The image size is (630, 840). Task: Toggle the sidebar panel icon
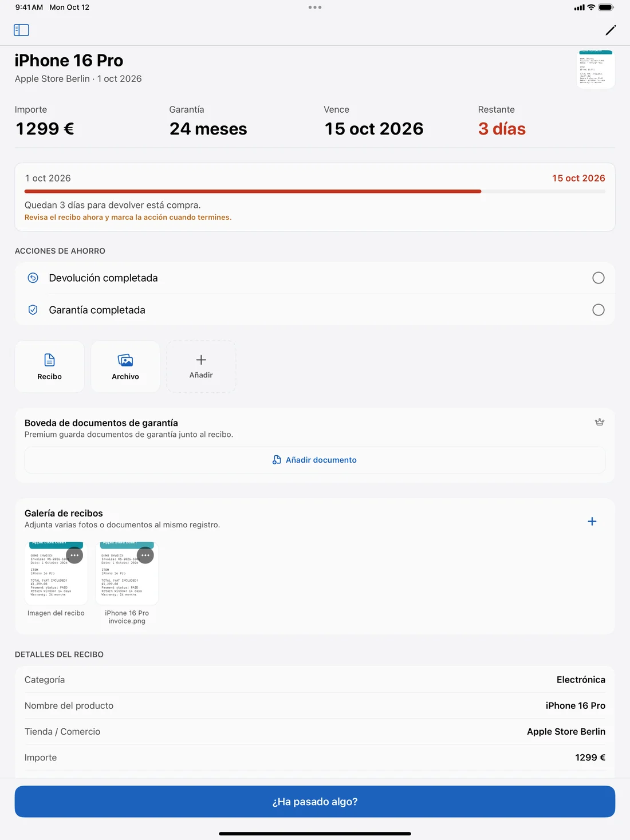point(21,30)
